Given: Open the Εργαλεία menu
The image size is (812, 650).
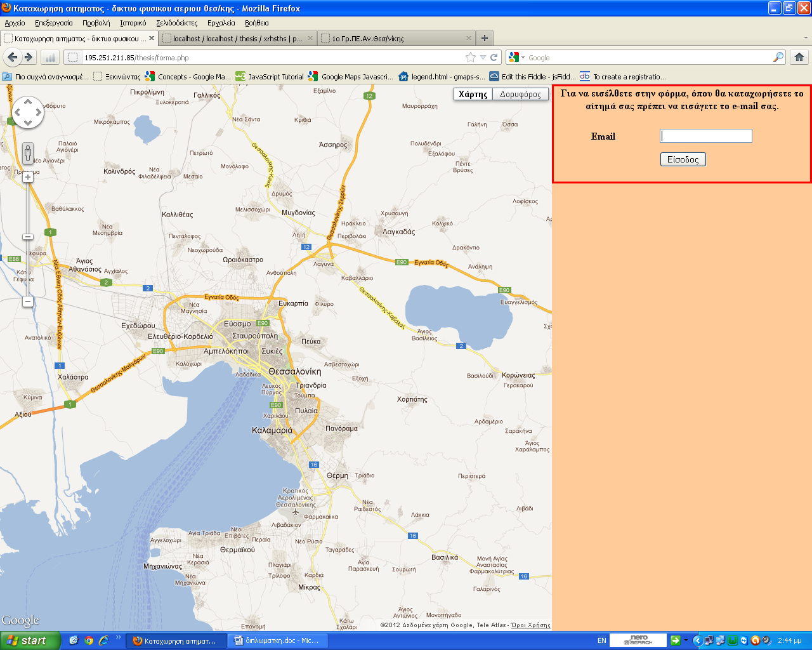Looking at the screenshot, I should click(x=221, y=23).
